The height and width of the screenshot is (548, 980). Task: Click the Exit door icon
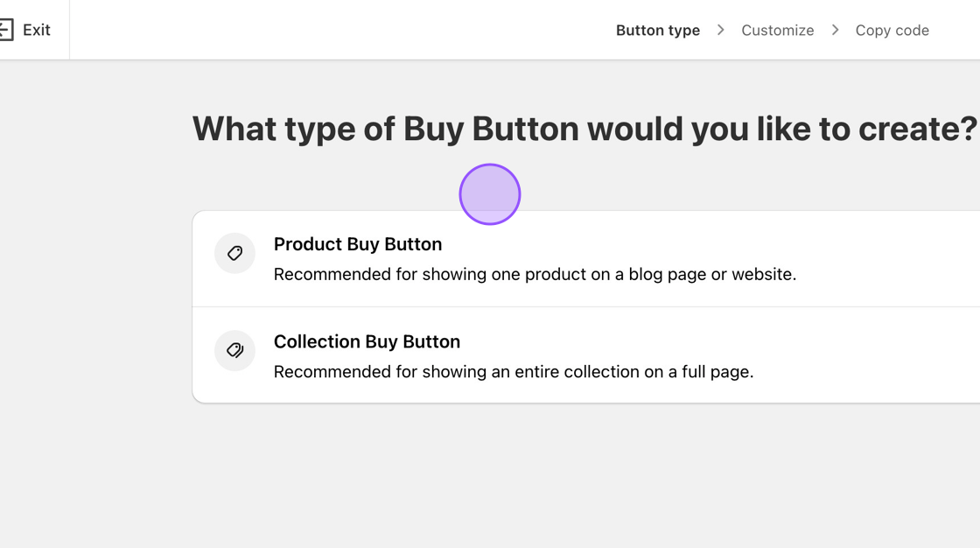tap(6, 30)
